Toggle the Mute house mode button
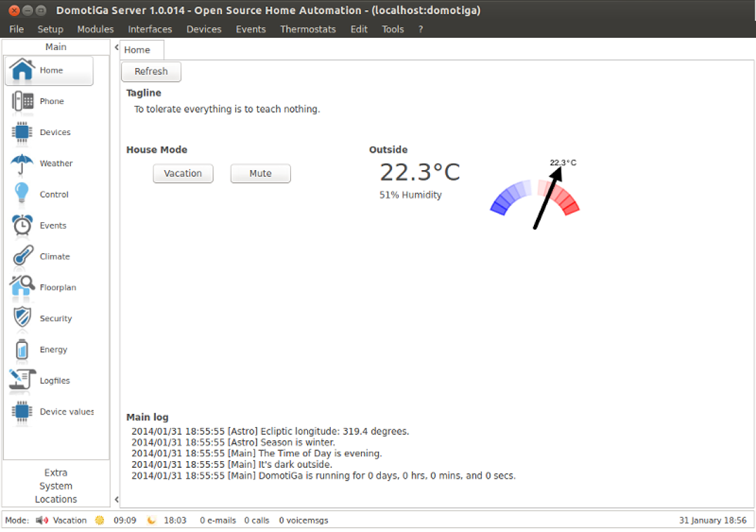Screen dimensions: 756x532 [x=261, y=174]
